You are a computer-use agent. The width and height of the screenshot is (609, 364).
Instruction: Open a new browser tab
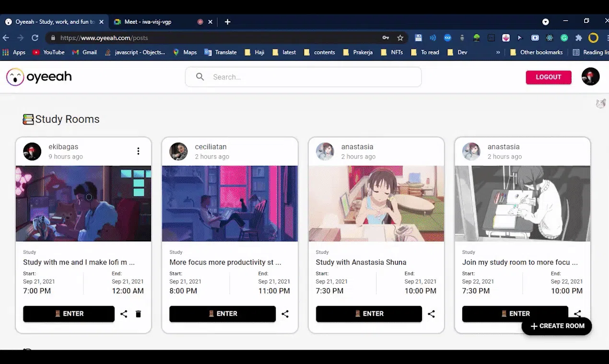228,22
